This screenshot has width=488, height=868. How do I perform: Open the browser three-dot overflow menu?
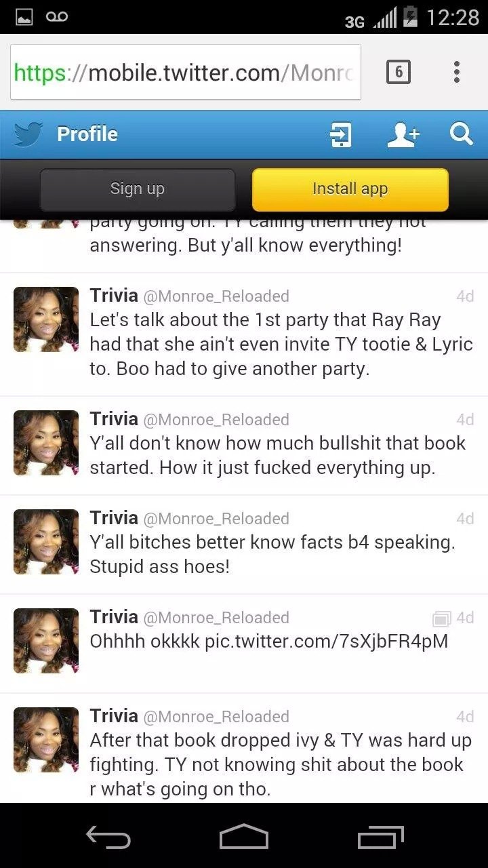457,71
